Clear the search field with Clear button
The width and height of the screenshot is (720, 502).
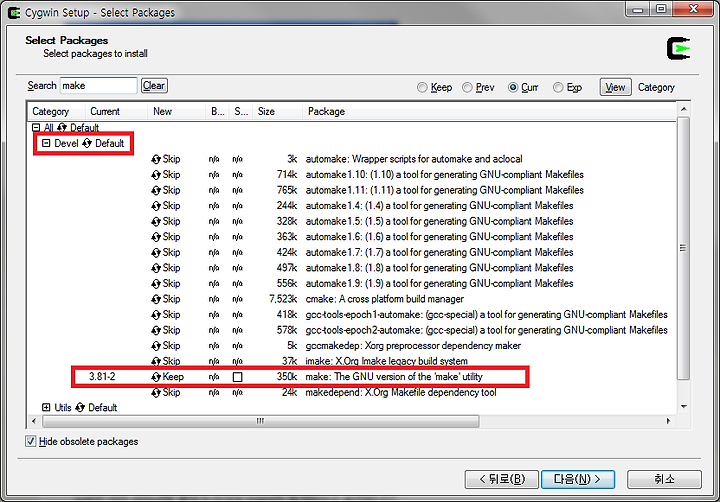[154, 85]
